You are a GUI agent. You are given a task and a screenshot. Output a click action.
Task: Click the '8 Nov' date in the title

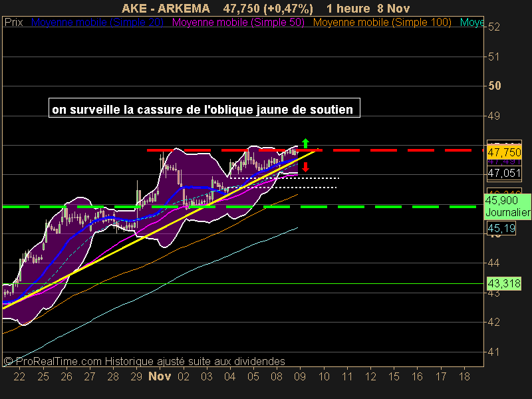pos(394,9)
